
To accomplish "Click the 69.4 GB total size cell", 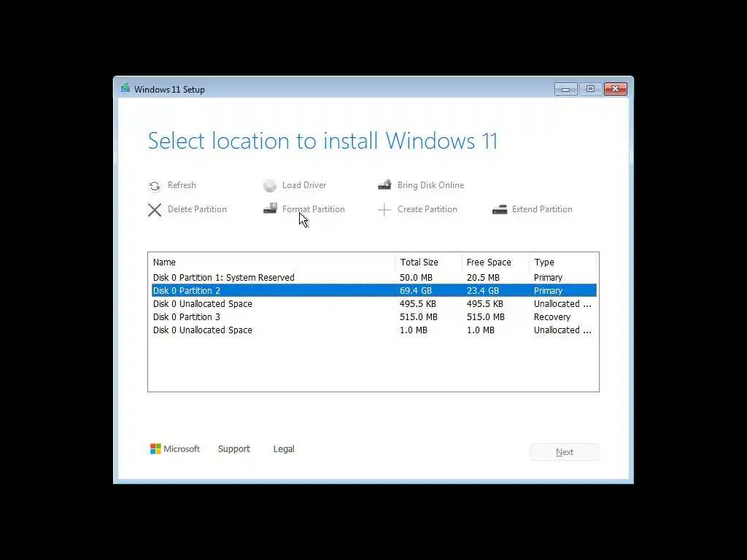I will pyautogui.click(x=415, y=290).
